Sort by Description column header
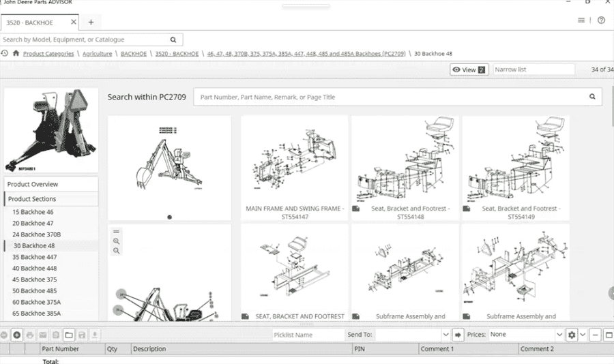 [242, 349]
